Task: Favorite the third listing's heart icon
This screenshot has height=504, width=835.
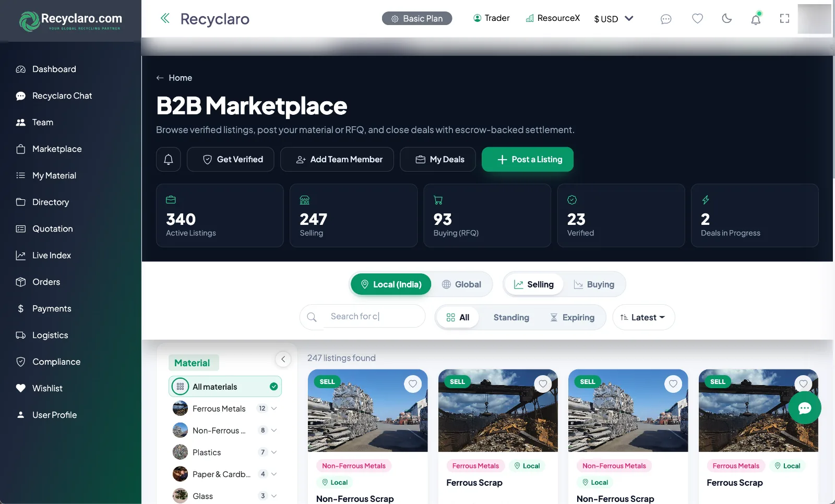Action: [x=673, y=384]
